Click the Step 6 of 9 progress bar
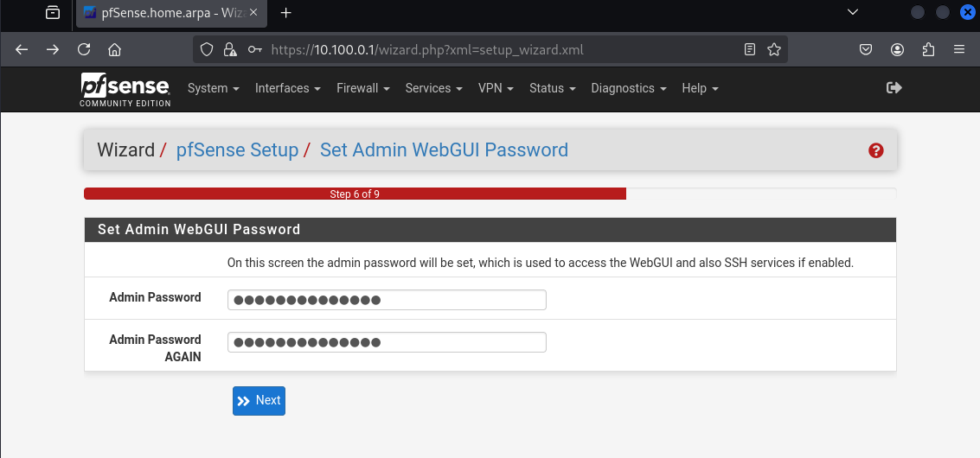The width and height of the screenshot is (980, 458). coord(490,194)
